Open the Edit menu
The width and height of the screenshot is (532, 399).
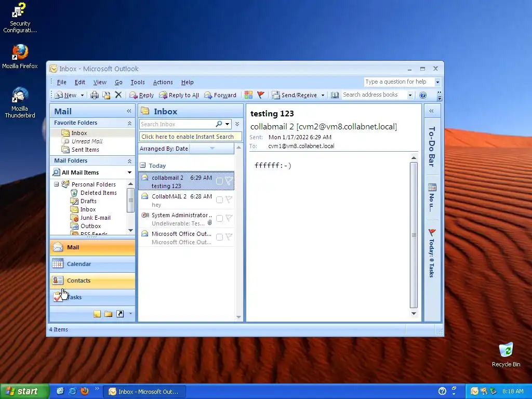click(80, 82)
